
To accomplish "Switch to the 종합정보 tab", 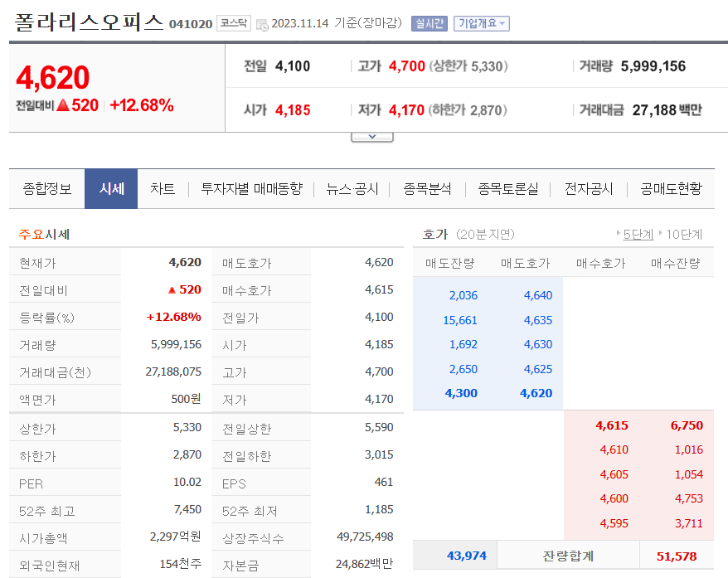I will click(46, 188).
